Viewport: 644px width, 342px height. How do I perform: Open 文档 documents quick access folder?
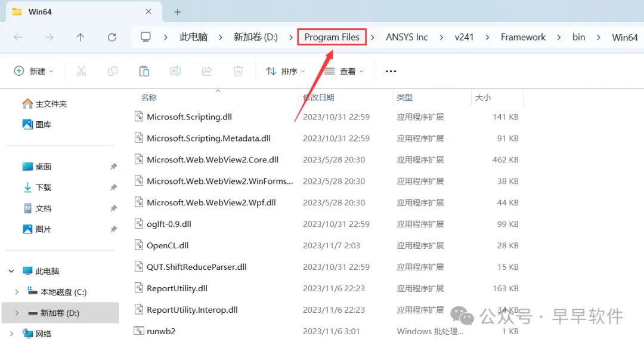point(37,208)
